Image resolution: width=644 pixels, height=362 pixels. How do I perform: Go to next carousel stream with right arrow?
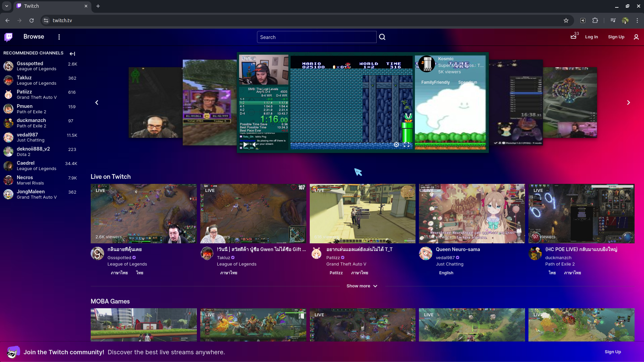pos(628,103)
